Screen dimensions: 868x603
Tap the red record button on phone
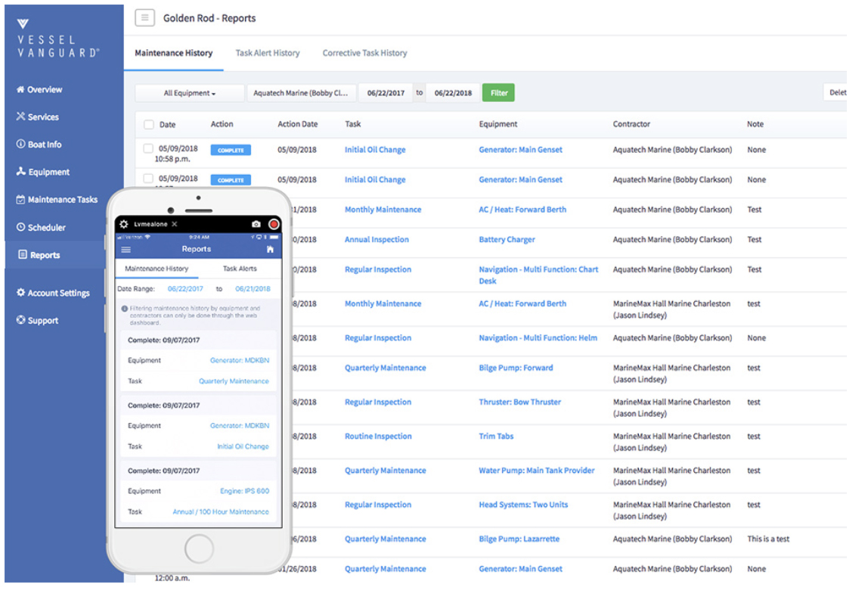click(274, 224)
